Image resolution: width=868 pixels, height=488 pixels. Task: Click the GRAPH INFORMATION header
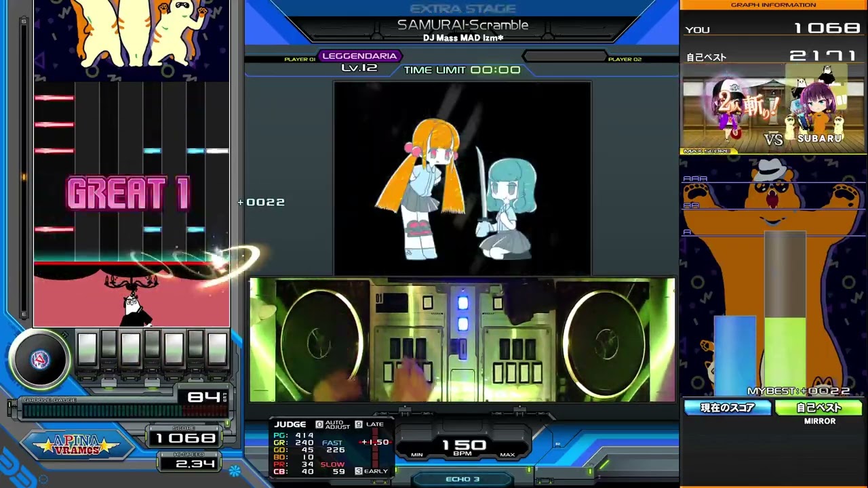pos(774,5)
